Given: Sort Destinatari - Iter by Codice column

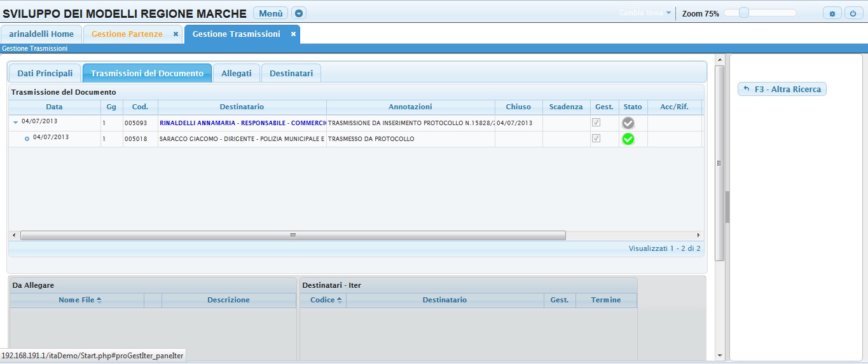Looking at the screenshot, I should (x=326, y=300).
